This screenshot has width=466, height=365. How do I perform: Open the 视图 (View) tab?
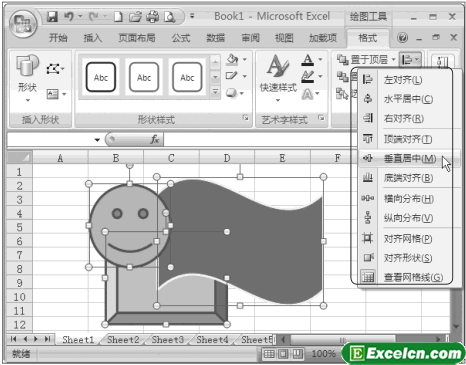click(284, 38)
